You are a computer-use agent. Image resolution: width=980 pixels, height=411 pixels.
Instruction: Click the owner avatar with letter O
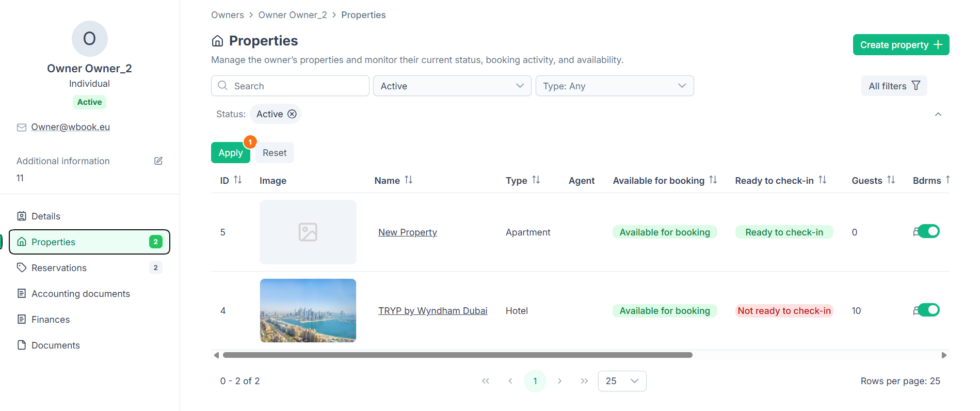coord(90,39)
